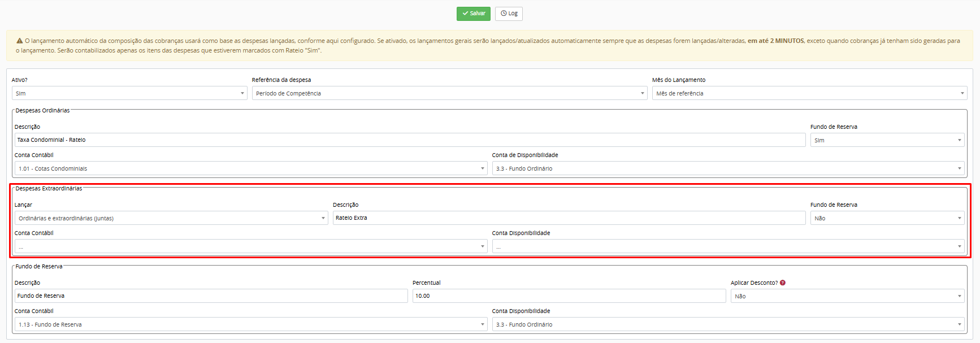Expand Referência da despesa dropdown
The image size is (980, 343).
(449, 93)
